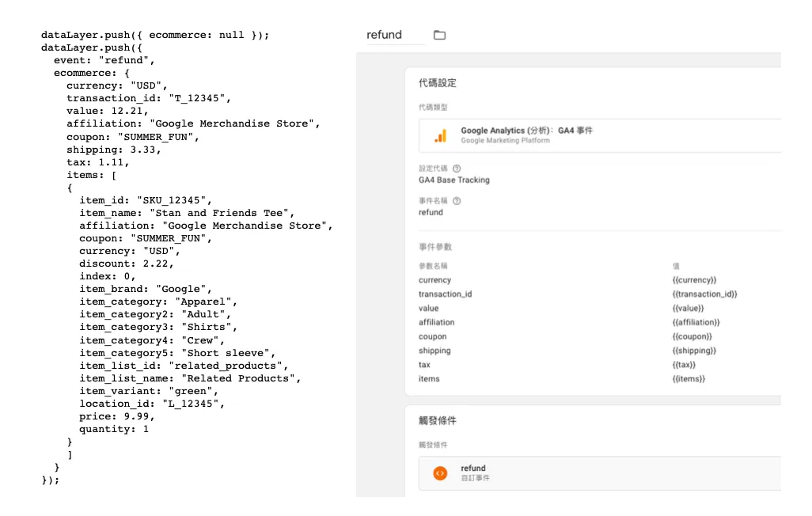
Task: Click the folder icon beside the refund title
Action: (440, 35)
